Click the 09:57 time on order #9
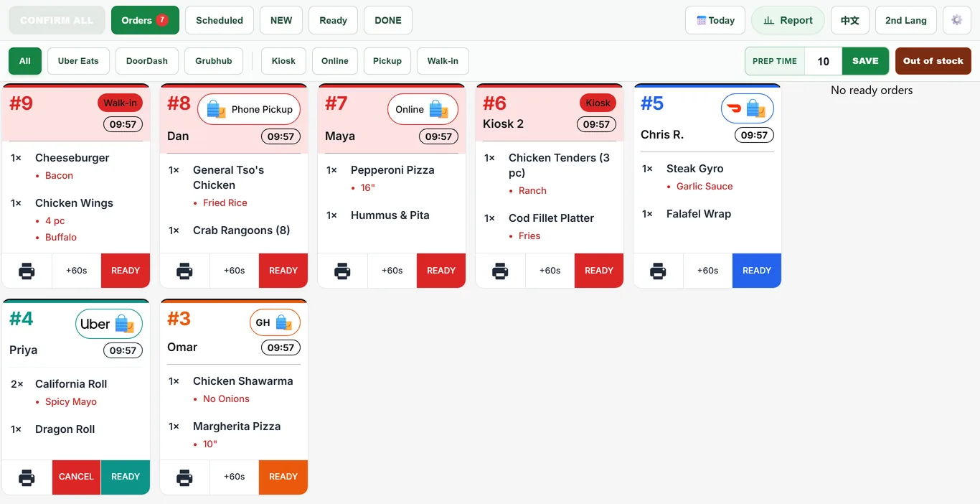The width and height of the screenshot is (980, 504). tap(123, 124)
